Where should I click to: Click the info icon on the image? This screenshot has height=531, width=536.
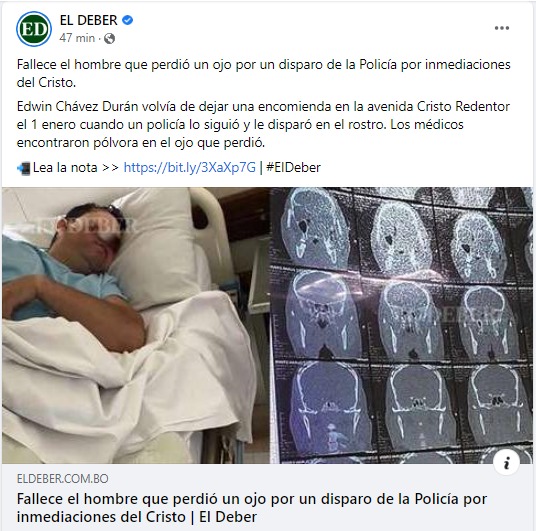(x=506, y=463)
